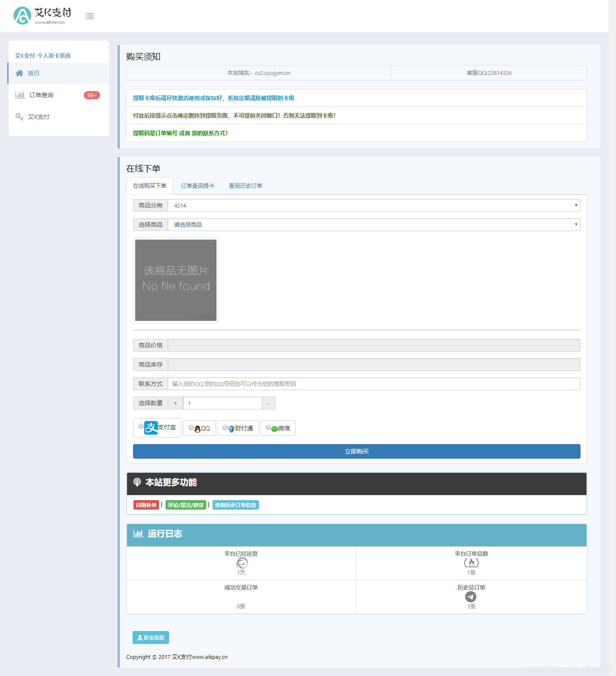The image size is (616, 676).
Task: Click the quantity input field showing 1
Action: tap(222, 403)
